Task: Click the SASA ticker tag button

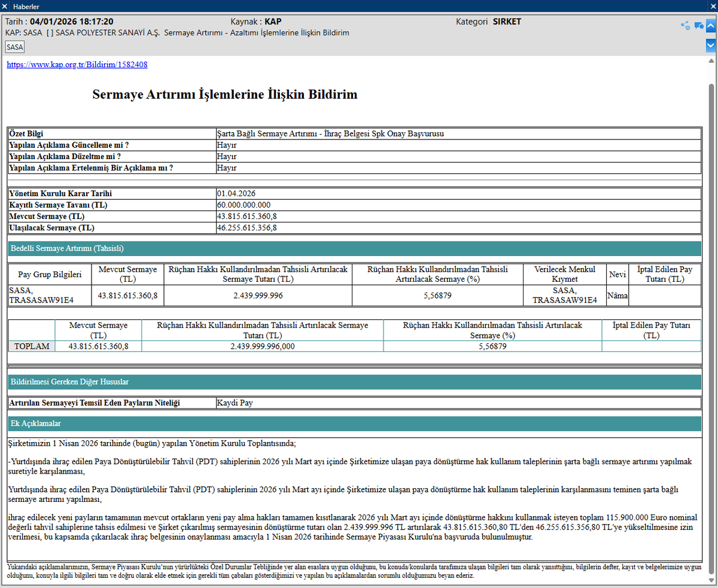Action: (x=15, y=47)
